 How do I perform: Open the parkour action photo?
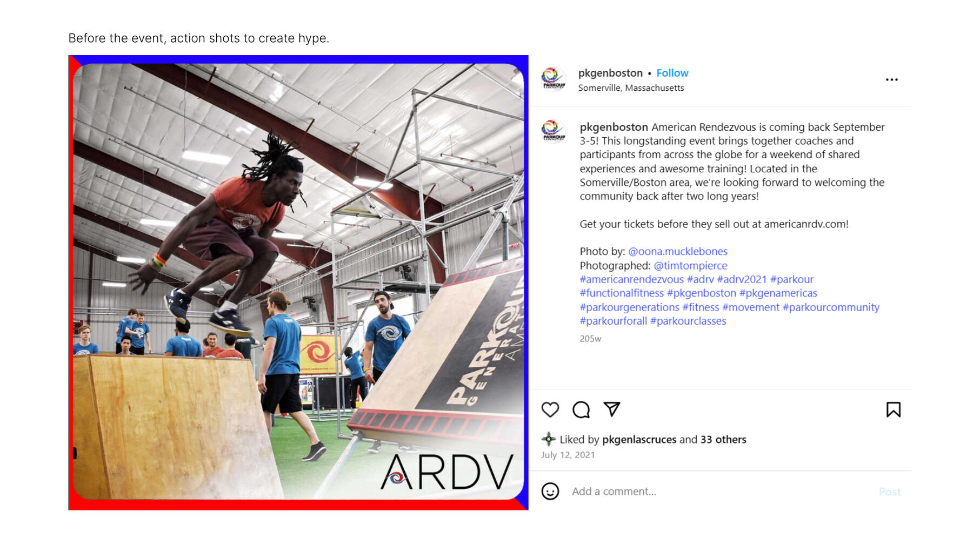[298, 283]
